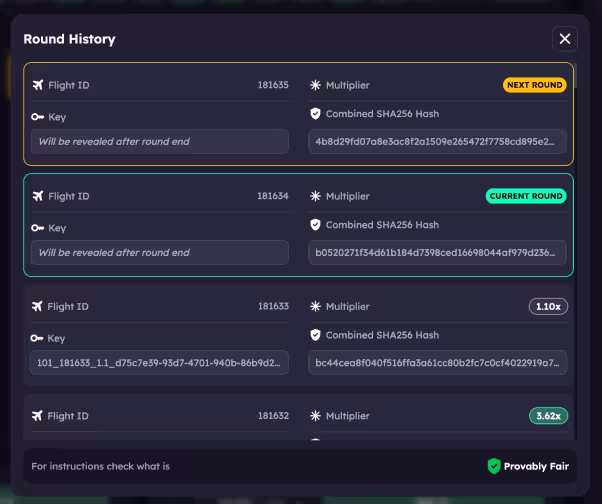Click flight number 181632
Screen dimensions: 602x504
click(x=273, y=416)
